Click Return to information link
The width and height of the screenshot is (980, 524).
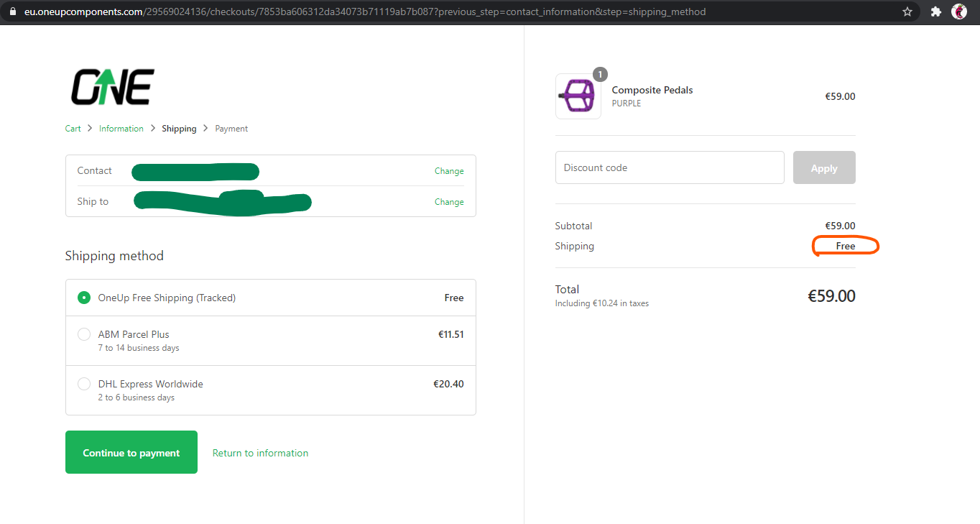coord(260,453)
